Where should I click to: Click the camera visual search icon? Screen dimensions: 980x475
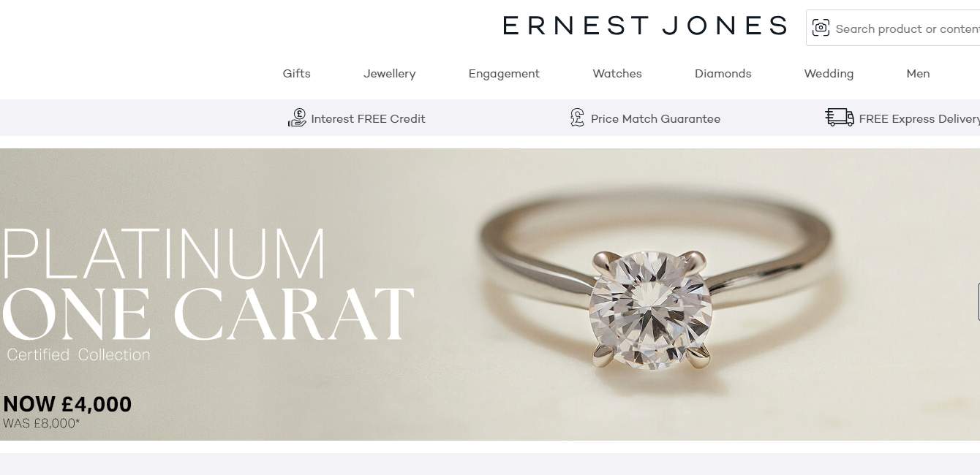pos(821,28)
